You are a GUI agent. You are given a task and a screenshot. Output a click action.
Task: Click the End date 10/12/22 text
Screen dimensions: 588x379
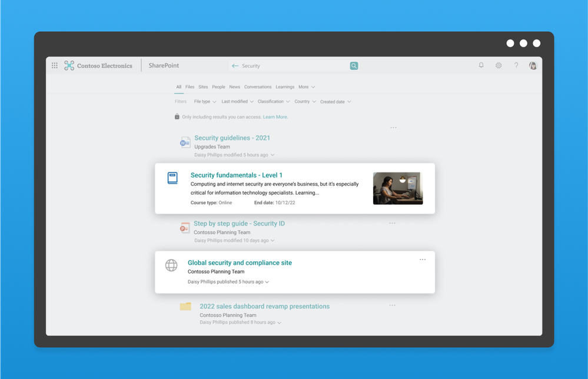(x=274, y=202)
